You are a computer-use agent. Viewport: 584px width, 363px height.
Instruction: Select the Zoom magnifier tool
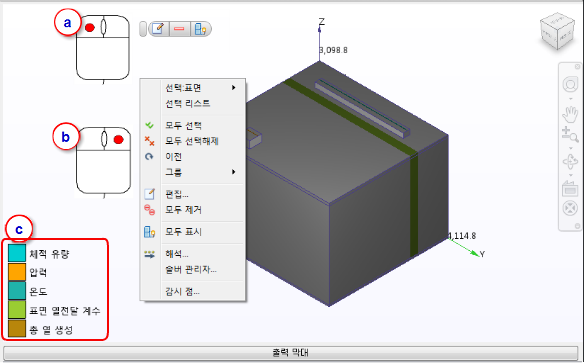point(570,134)
